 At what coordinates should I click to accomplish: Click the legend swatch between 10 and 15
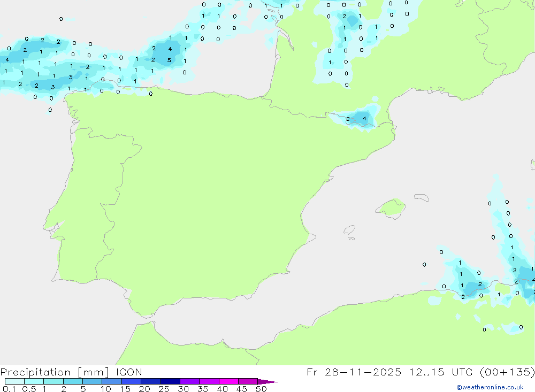[112, 381]
